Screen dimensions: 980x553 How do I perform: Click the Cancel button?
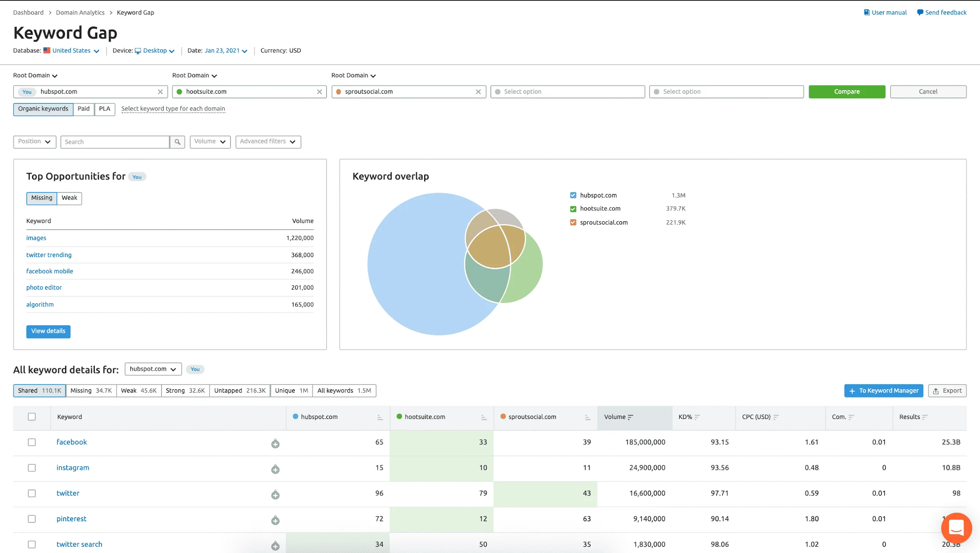928,92
